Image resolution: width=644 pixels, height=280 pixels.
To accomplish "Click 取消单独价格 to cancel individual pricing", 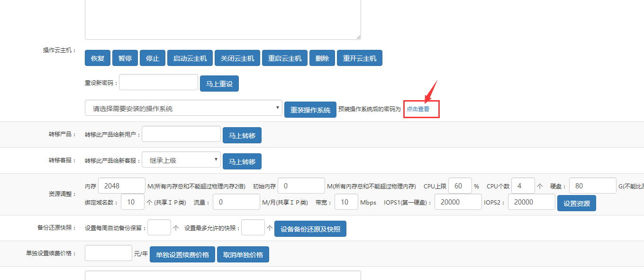I will (x=243, y=254).
